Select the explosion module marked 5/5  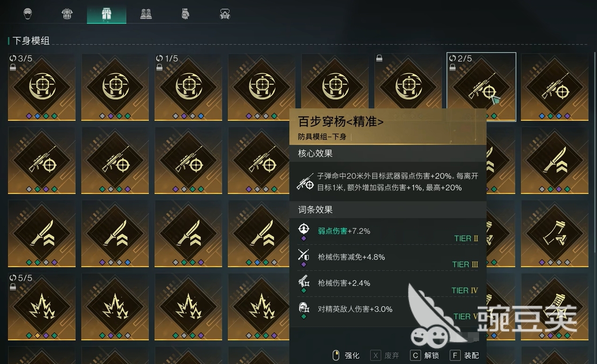coord(42,307)
